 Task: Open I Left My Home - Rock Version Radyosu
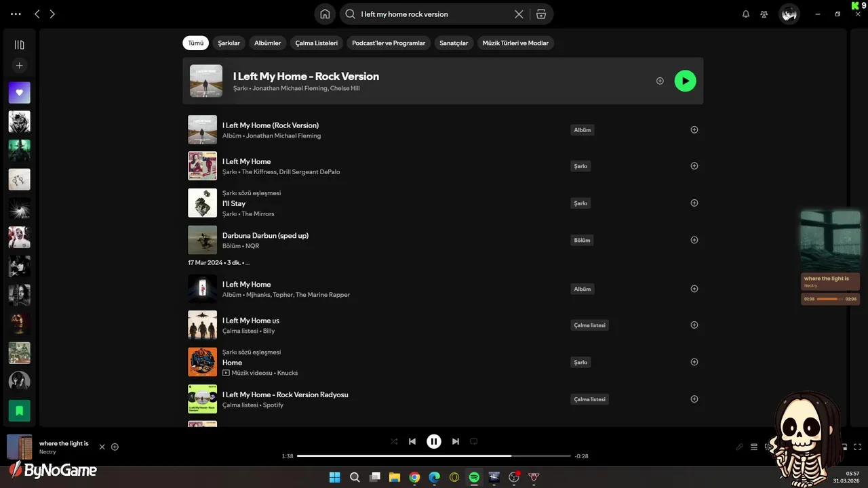[x=285, y=394]
